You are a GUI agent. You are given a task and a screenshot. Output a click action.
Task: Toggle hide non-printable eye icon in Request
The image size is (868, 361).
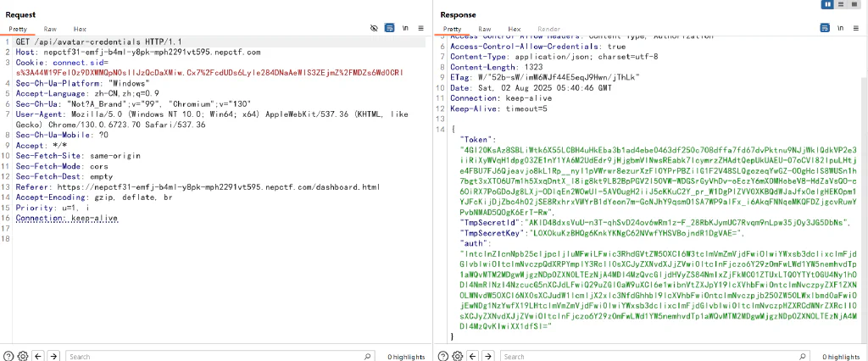click(x=375, y=28)
